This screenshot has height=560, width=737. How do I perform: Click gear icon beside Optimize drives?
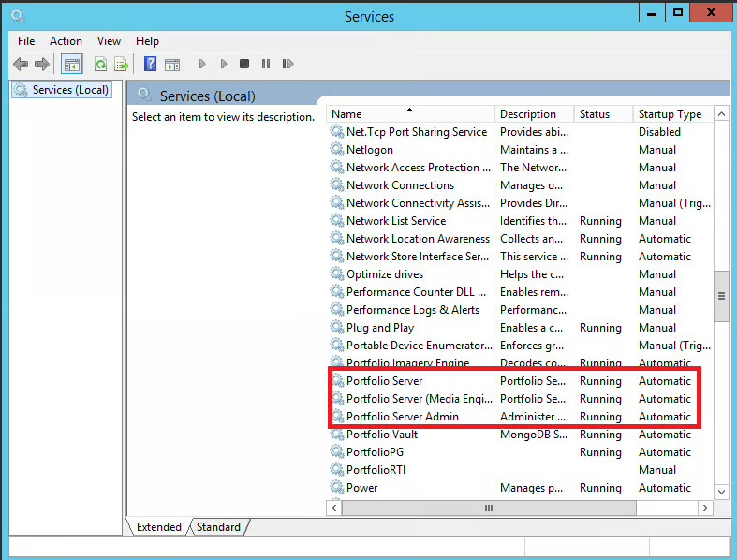click(x=336, y=274)
